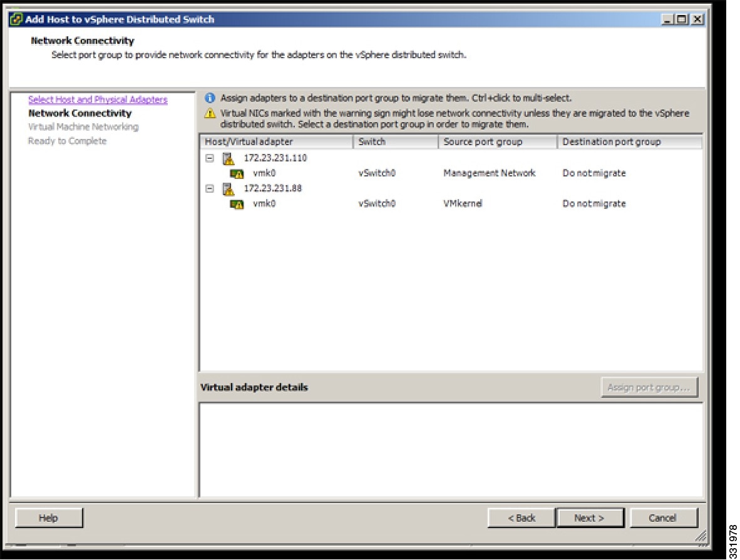Proceed with the Next button
Viewport: 740px width, 560px height.
(590, 518)
